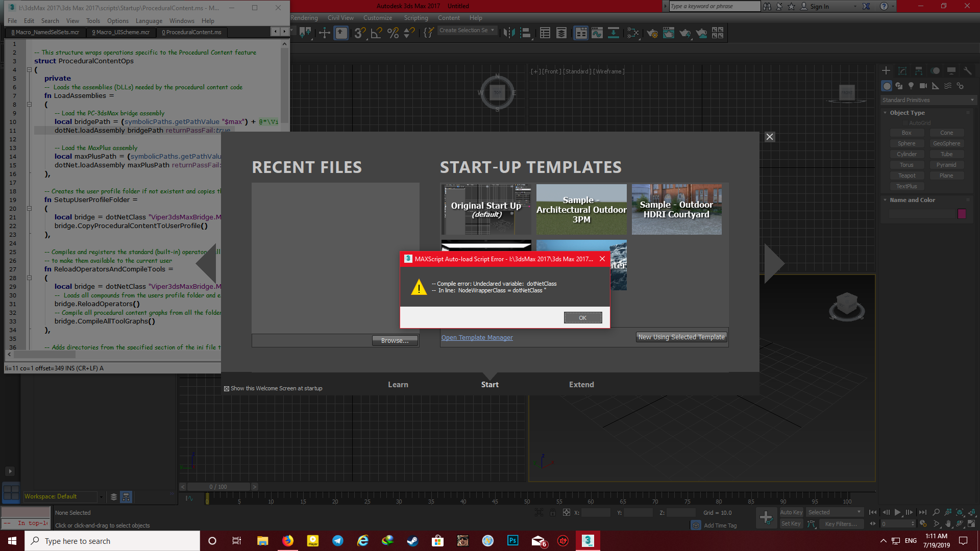Click Go to End playback button

tap(922, 512)
